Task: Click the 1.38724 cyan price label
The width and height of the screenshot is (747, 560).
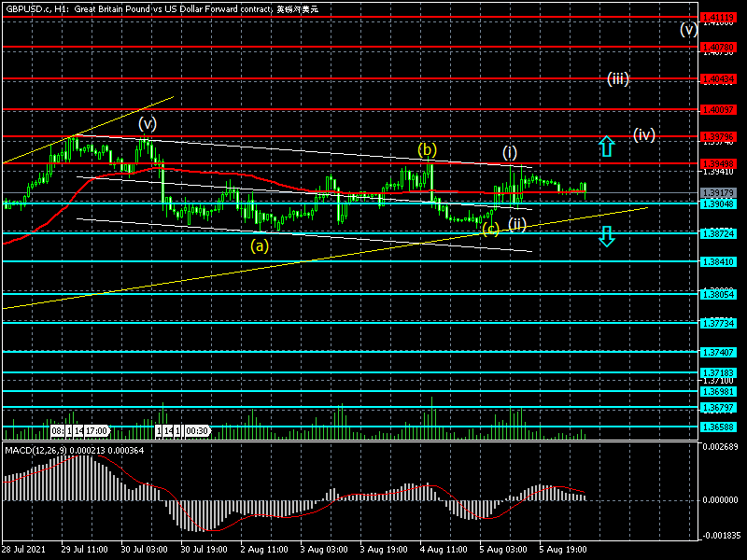Action: 718,234
